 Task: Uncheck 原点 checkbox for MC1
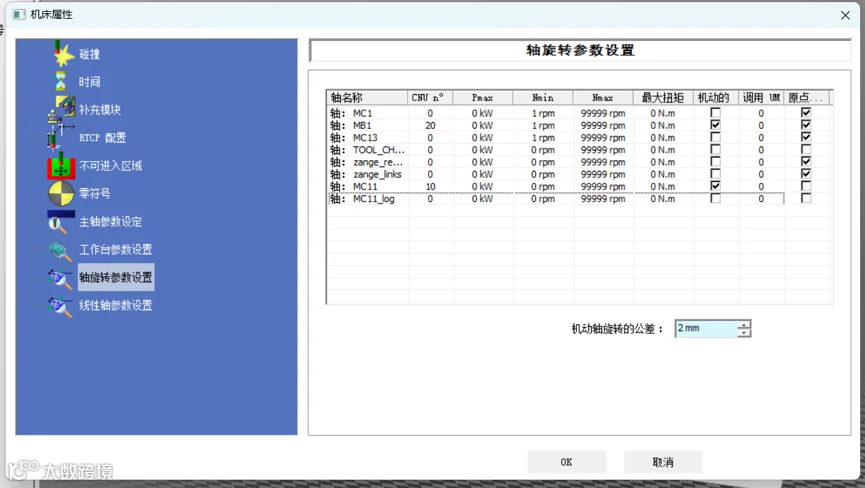[806, 112]
